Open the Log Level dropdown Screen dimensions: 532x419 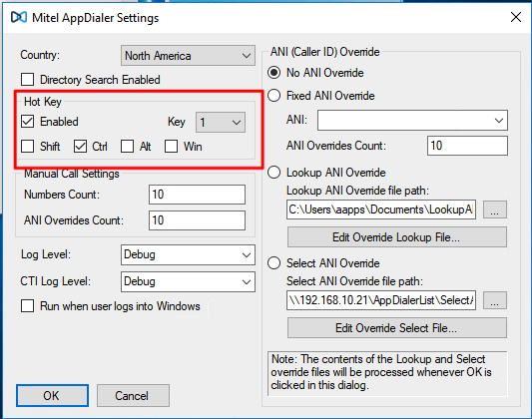point(188,255)
